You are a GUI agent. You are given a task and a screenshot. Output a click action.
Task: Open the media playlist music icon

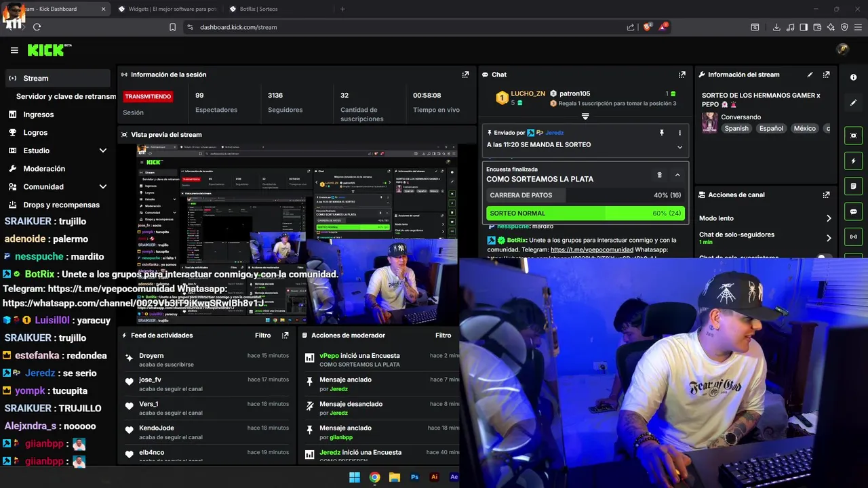(x=790, y=27)
